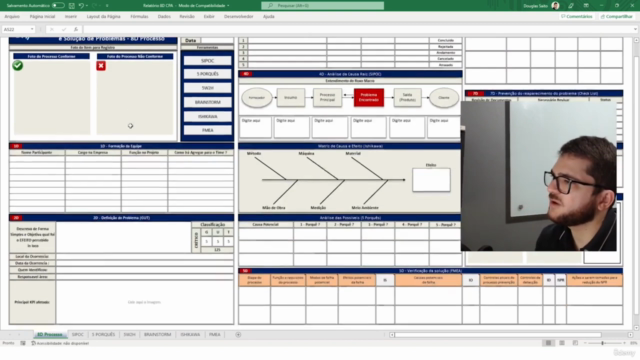Image resolution: width=640 pixels, height=360 pixels.
Task: Click the 5W2H tool button
Action: (x=207, y=88)
